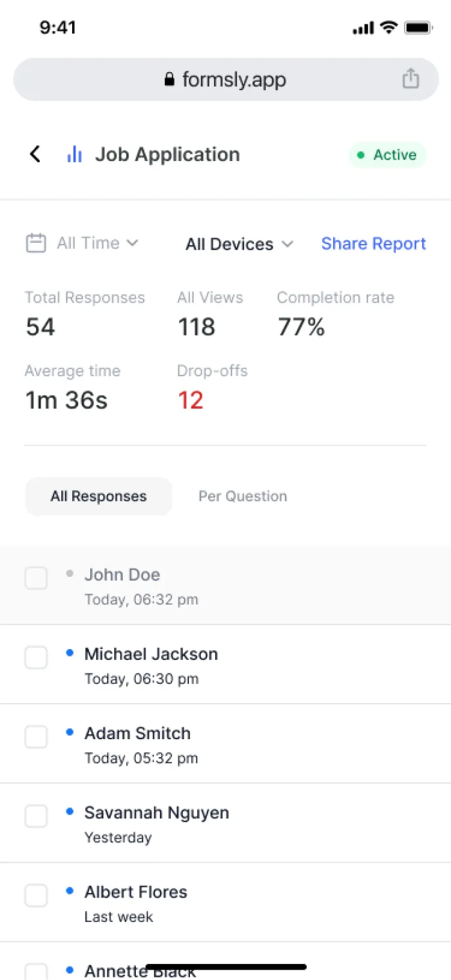The image size is (451, 980).
Task: Click the Share Report link
Action: tap(374, 243)
